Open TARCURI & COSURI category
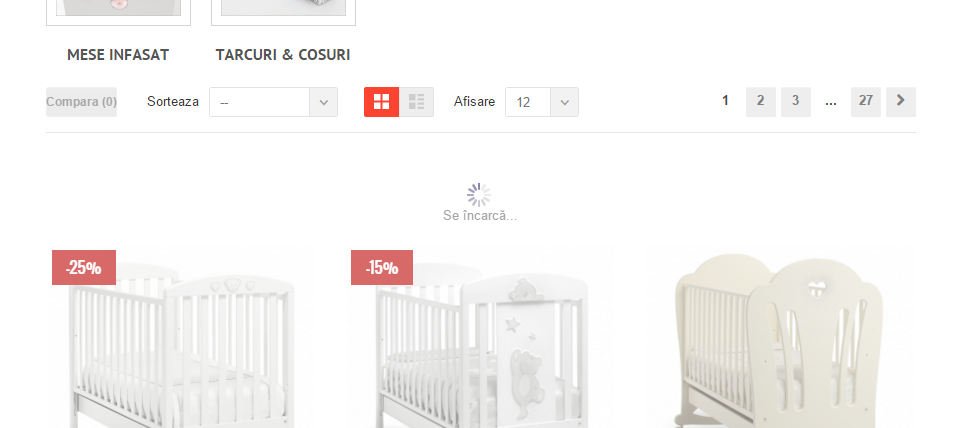 (283, 55)
